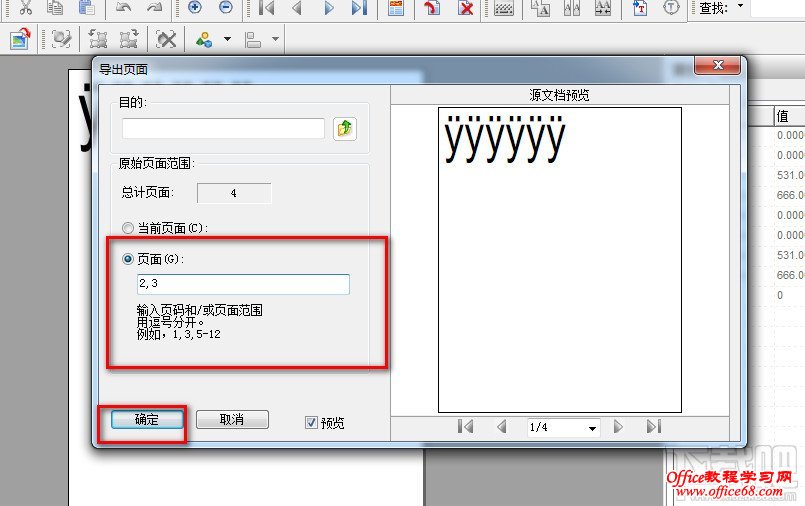Go to first page in main toolbar
Screen dimensions: 805x506
[266, 8]
